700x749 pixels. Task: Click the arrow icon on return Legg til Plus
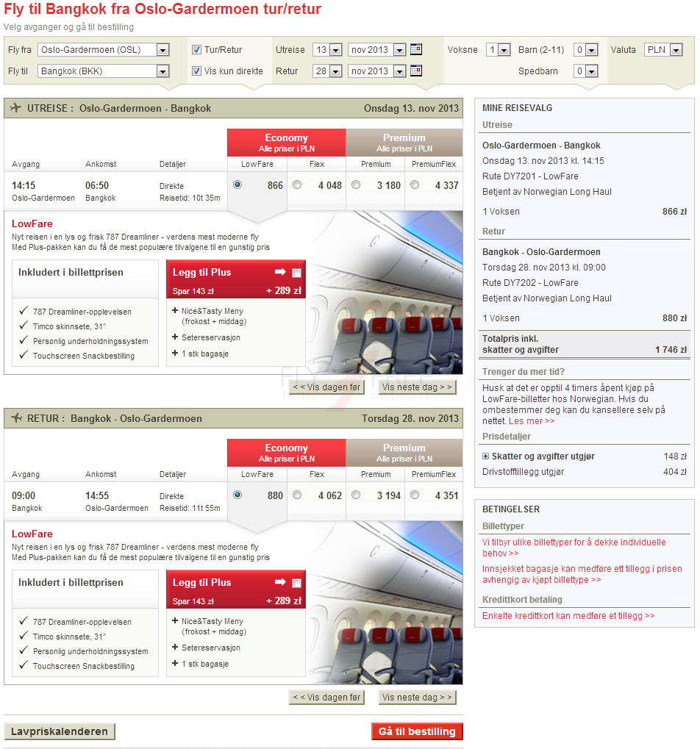[280, 582]
